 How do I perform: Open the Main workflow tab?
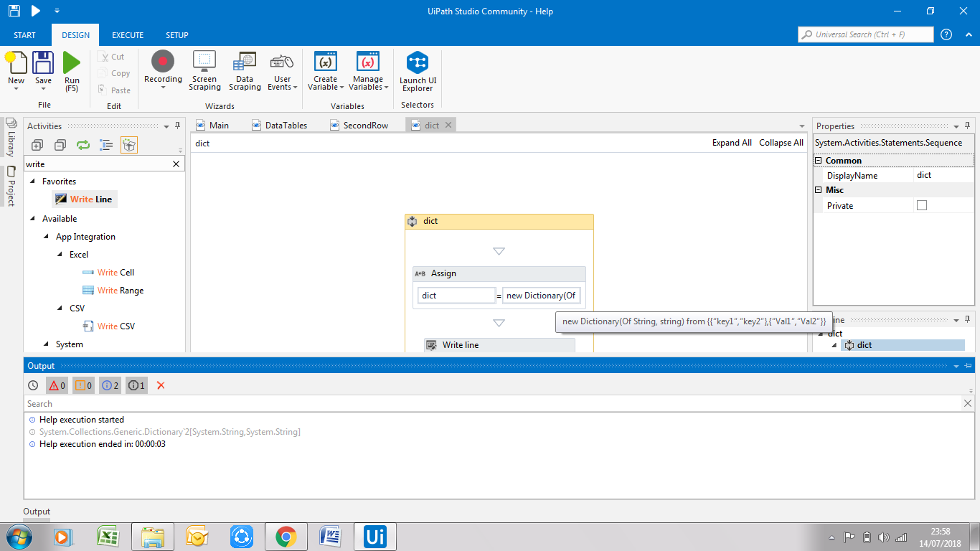click(212, 125)
